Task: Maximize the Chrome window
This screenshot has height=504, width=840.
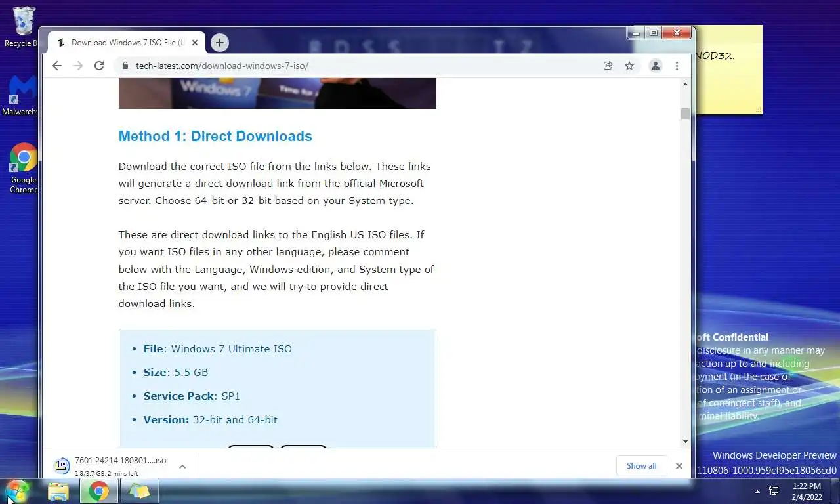Action: [x=653, y=33]
